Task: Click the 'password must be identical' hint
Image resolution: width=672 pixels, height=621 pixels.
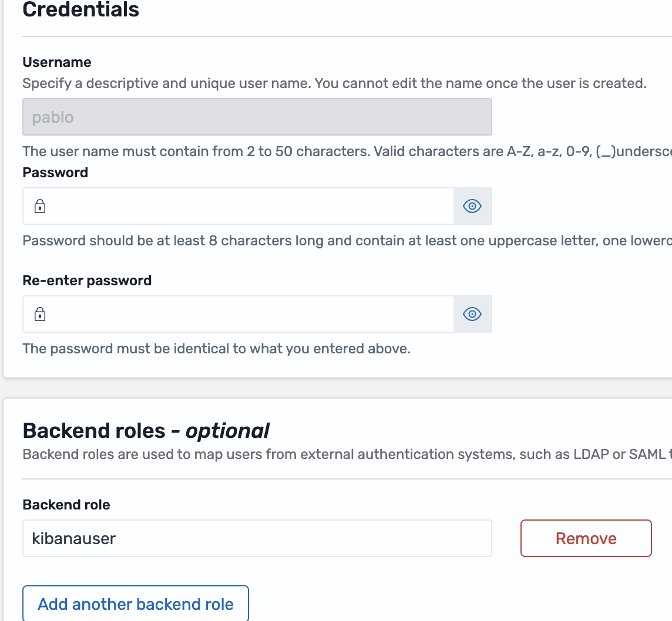Action: (x=216, y=349)
